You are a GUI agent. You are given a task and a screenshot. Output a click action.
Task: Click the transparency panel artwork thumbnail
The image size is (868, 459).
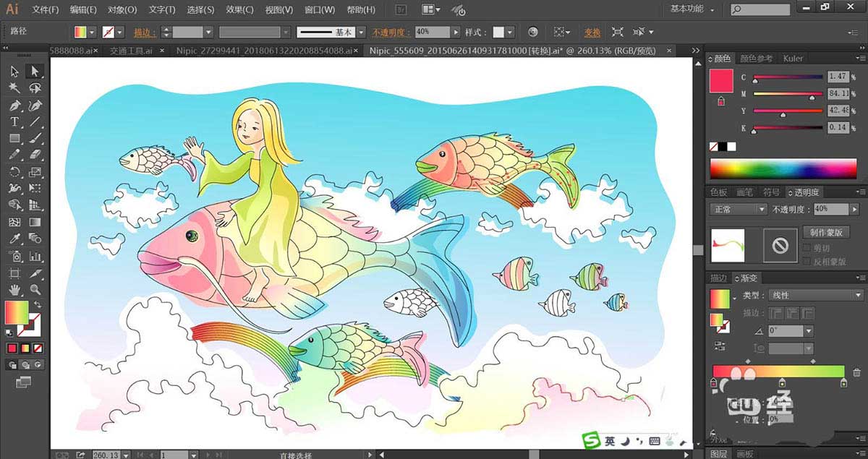click(728, 245)
